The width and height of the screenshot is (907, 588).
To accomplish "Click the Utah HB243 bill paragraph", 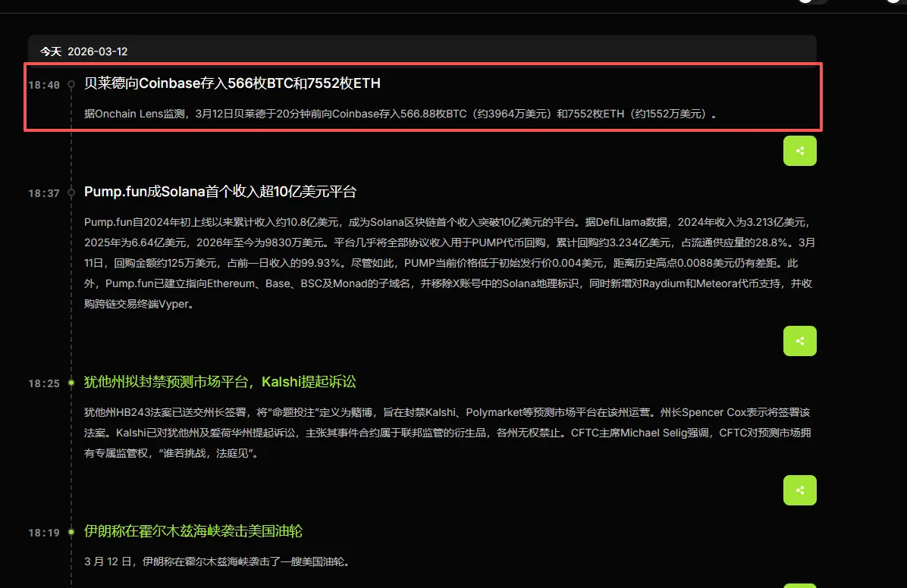I will pos(447,433).
